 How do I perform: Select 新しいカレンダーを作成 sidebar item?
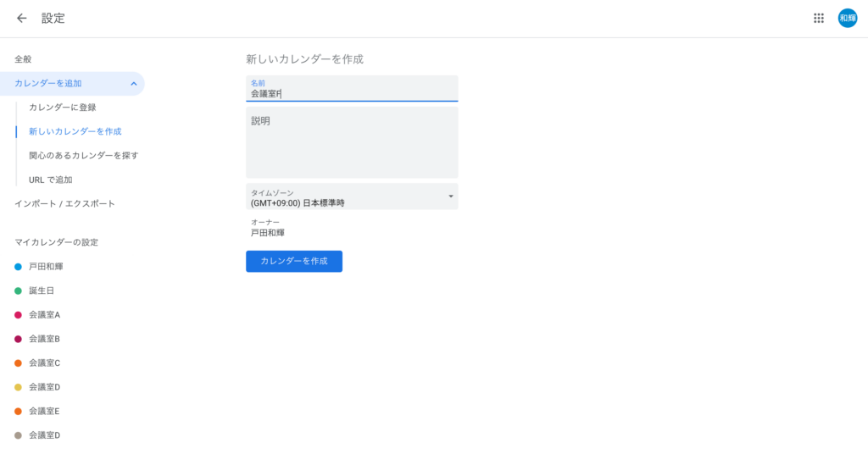point(75,131)
